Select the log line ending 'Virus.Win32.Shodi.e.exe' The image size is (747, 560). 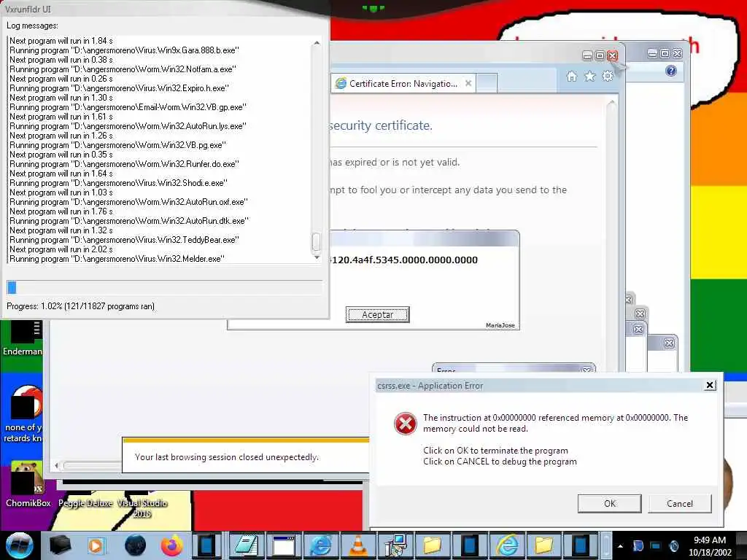click(119, 183)
